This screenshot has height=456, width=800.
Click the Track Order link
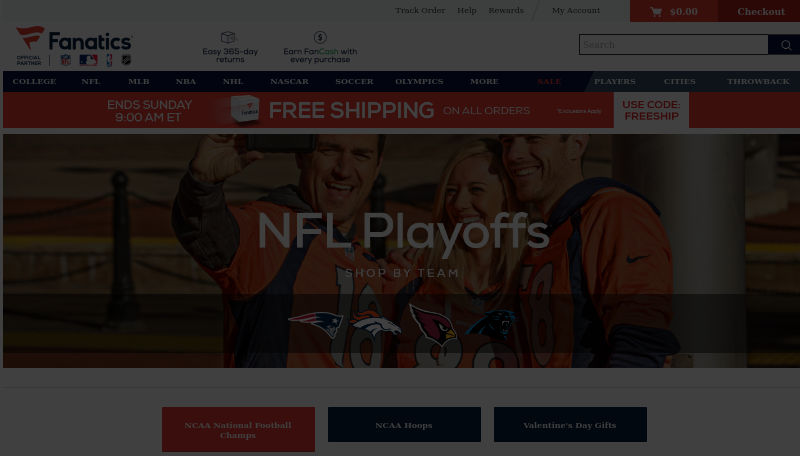click(x=420, y=10)
